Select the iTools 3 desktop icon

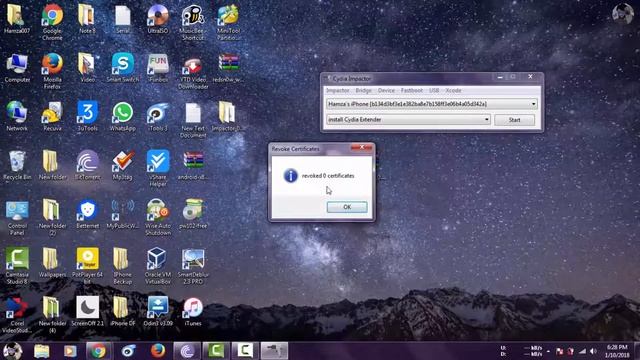(158, 116)
